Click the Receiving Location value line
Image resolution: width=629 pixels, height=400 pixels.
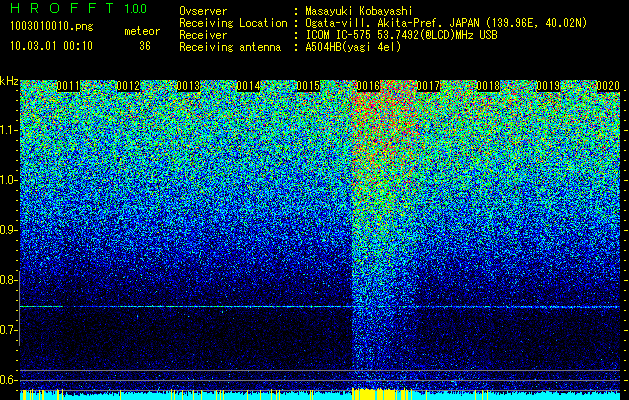point(446,23)
